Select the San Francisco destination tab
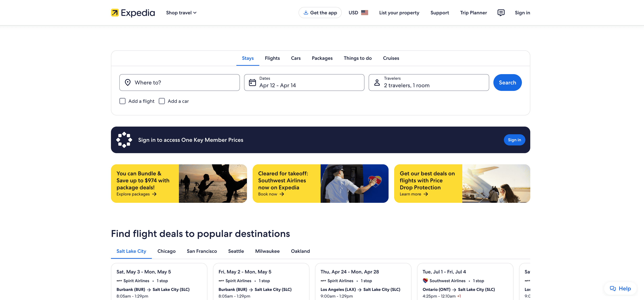This screenshot has height=300, width=644. pyautogui.click(x=202, y=251)
